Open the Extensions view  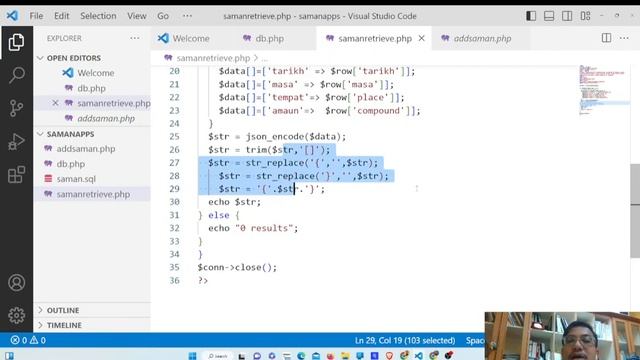16,175
